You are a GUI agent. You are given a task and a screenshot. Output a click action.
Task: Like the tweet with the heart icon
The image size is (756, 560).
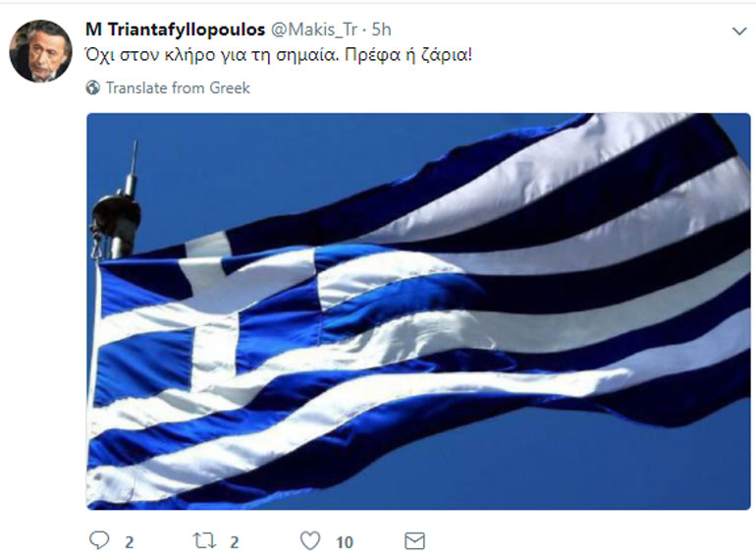[x=310, y=540]
